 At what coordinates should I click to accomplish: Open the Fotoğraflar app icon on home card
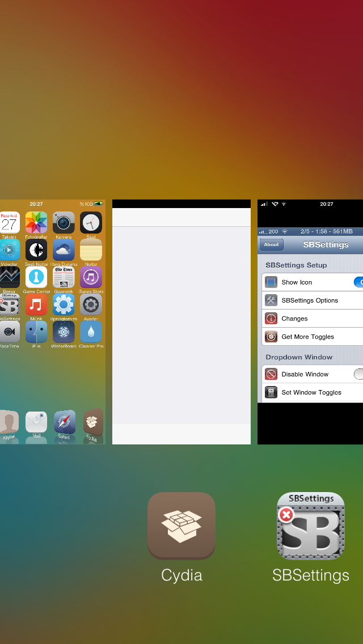click(36, 222)
